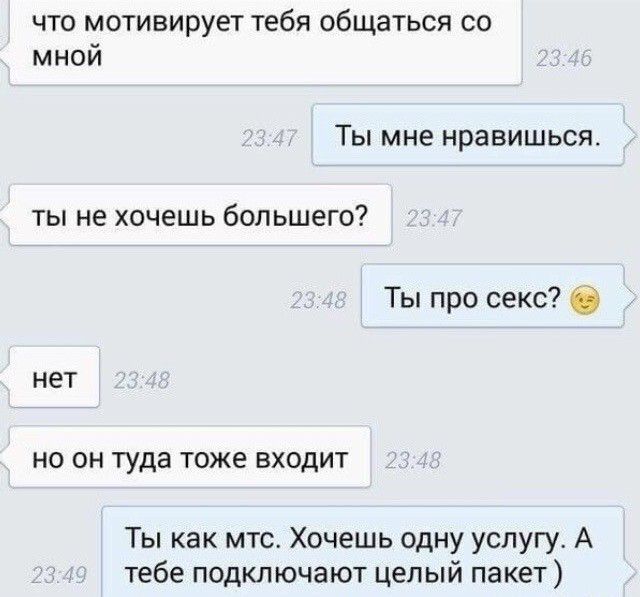Select the message 'что мотивирует тебя общаться со мной'
The image size is (640, 597).
[266, 42]
